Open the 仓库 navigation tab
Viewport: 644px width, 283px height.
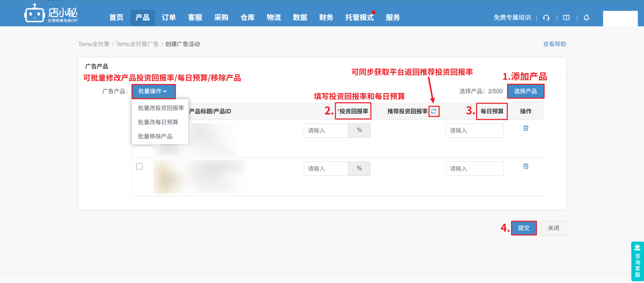(x=247, y=17)
